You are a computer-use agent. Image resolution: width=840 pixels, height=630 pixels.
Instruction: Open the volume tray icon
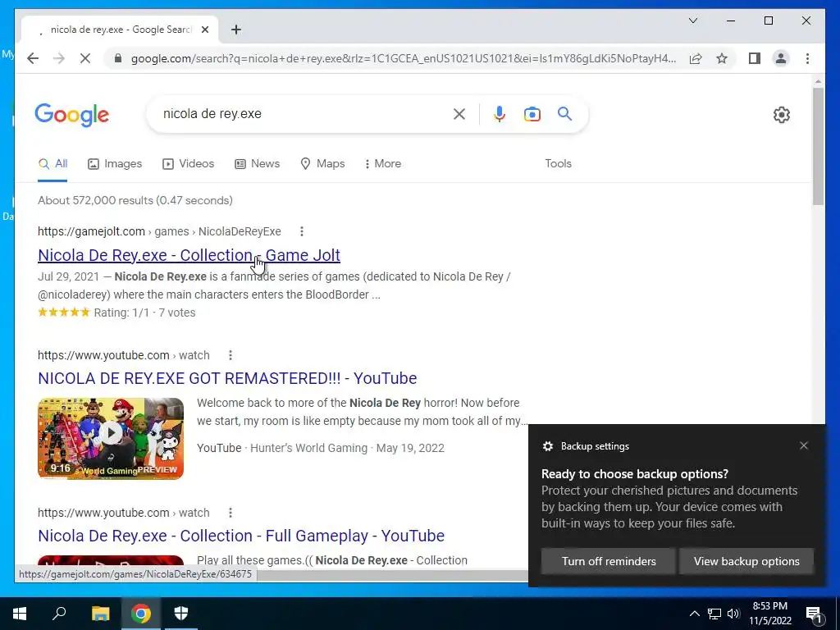pyautogui.click(x=733, y=614)
